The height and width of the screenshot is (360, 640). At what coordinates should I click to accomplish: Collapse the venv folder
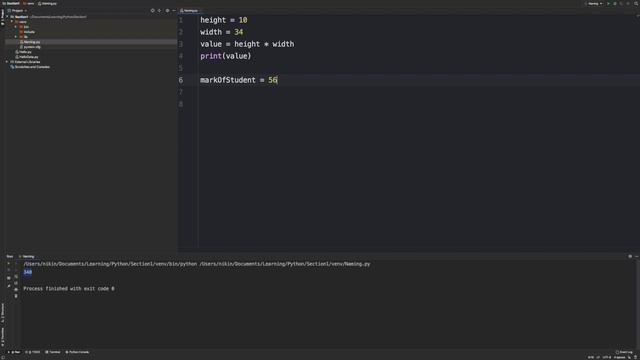point(12,22)
